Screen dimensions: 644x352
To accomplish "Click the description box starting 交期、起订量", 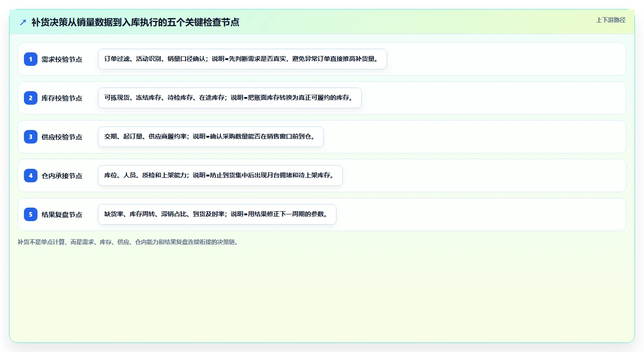I will 211,137.
